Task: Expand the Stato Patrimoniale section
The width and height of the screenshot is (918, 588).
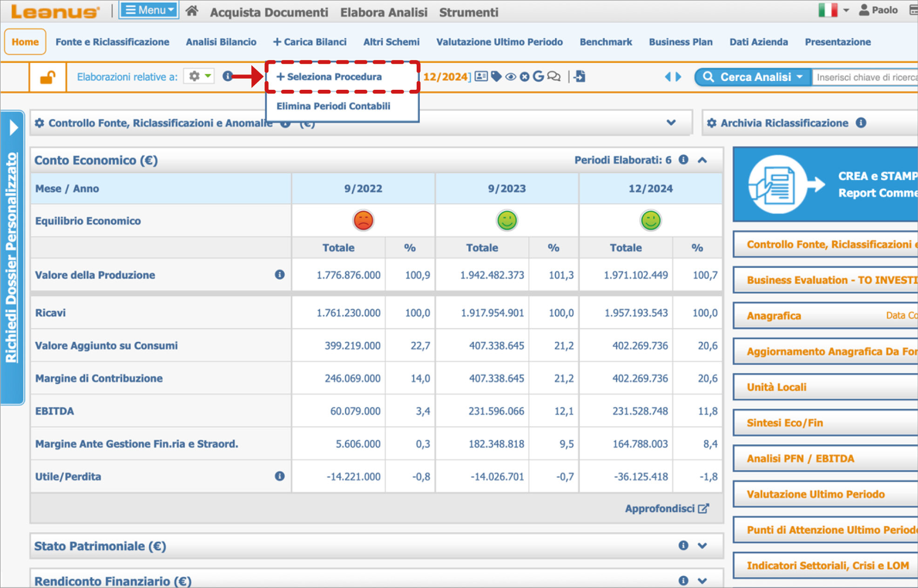Action: coord(702,546)
